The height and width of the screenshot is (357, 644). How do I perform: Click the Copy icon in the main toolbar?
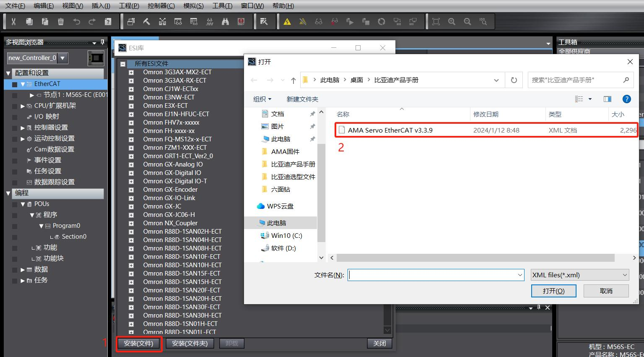(x=29, y=21)
